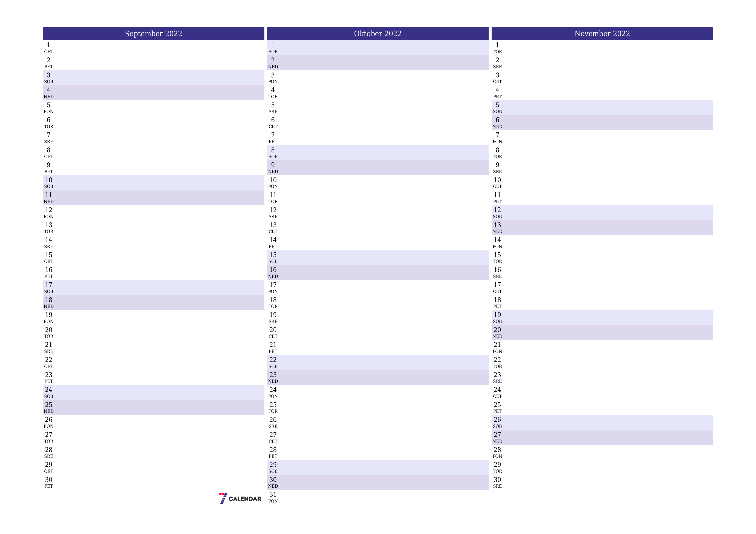Select the September 2022 column header

[x=153, y=34]
